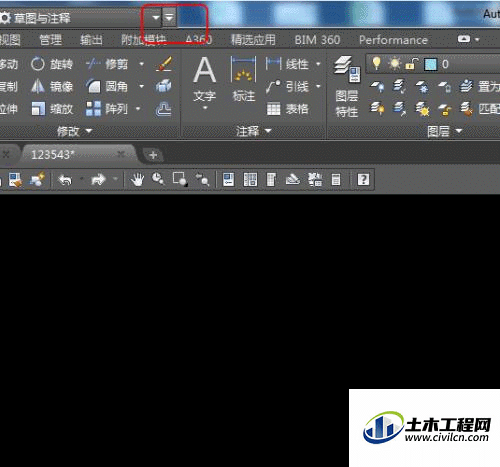Expand the 引线 (Leader) dropdown arrow

[318, 87]
